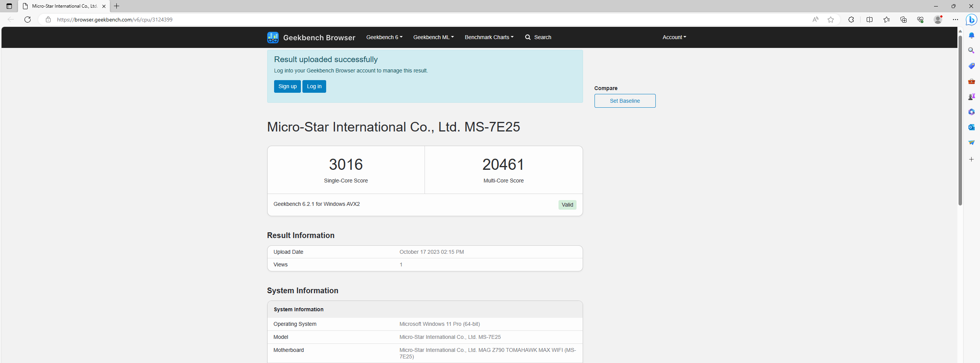Click the Sign up button

point(287,86)
